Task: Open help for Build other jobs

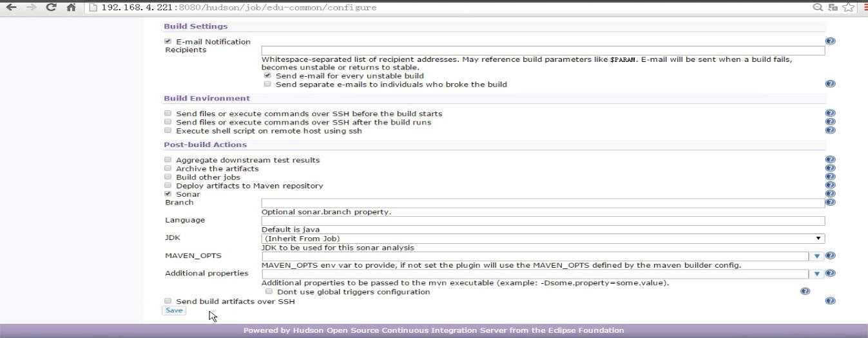Action: point(830,176)
